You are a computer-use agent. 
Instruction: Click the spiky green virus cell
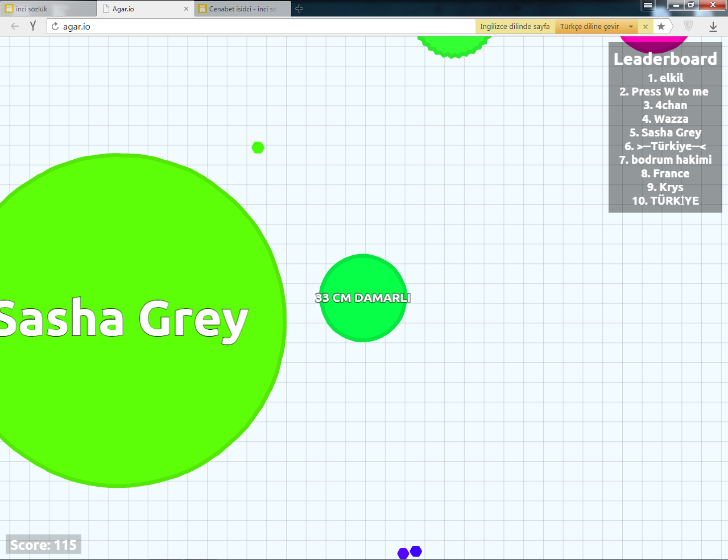[x=453, y=47]
